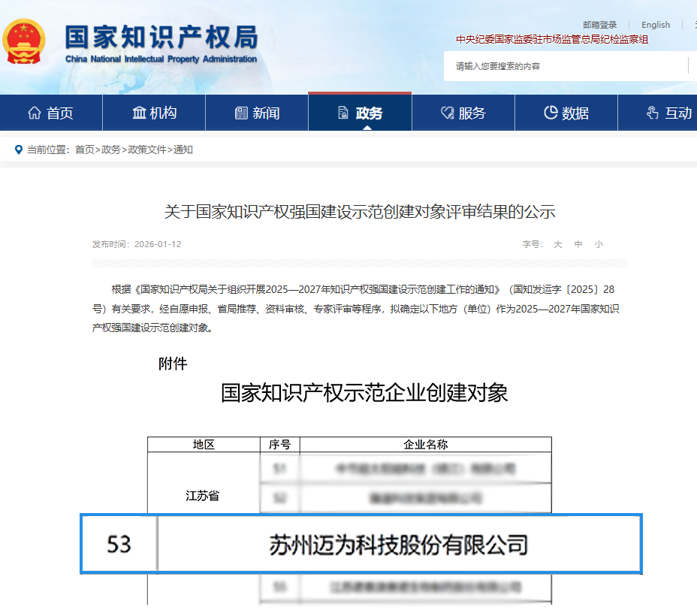Click the 江苏省 region cell
Viewport: 697px width, 616px height.
pyautogui.click(x=203, y=496)
